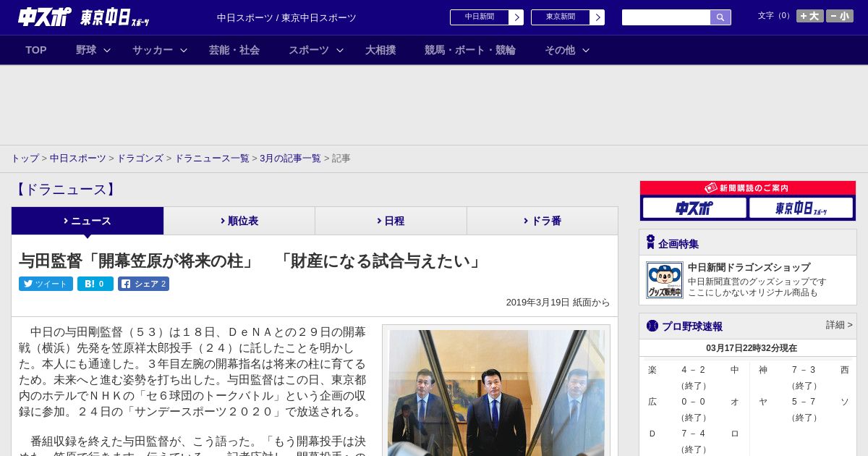Click score 5-7 for ヤ vs ソ

(804, 402)
